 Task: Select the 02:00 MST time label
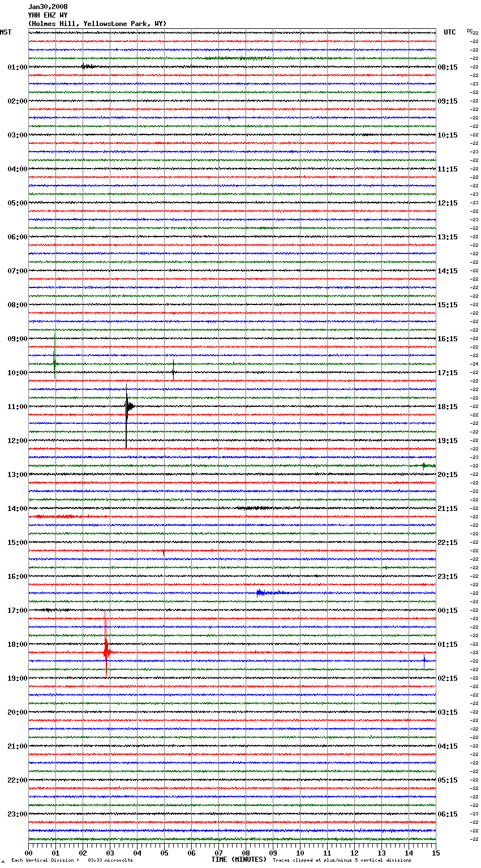pos(18,101)
